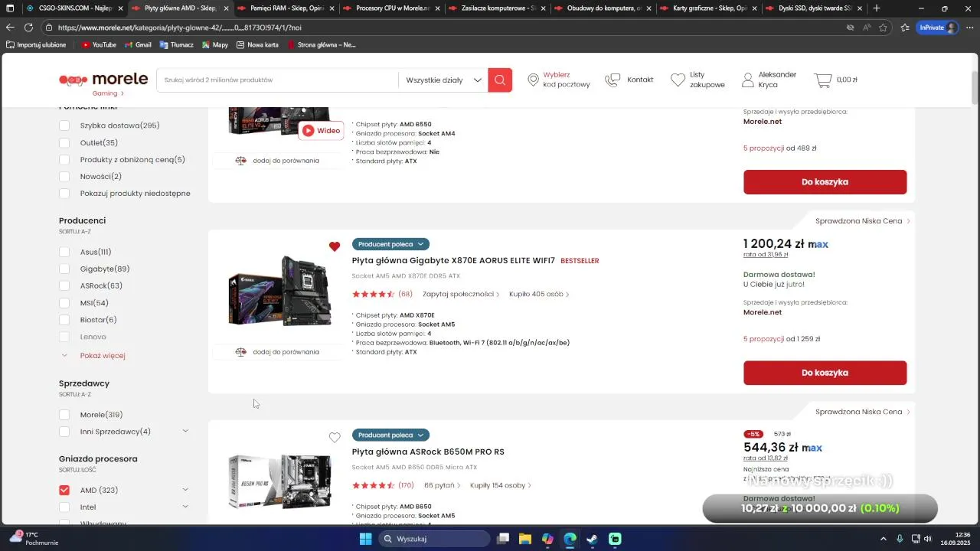Open the InPrivate profile button
This screenshot has height=551, width=980.
(x=938, y=28)
